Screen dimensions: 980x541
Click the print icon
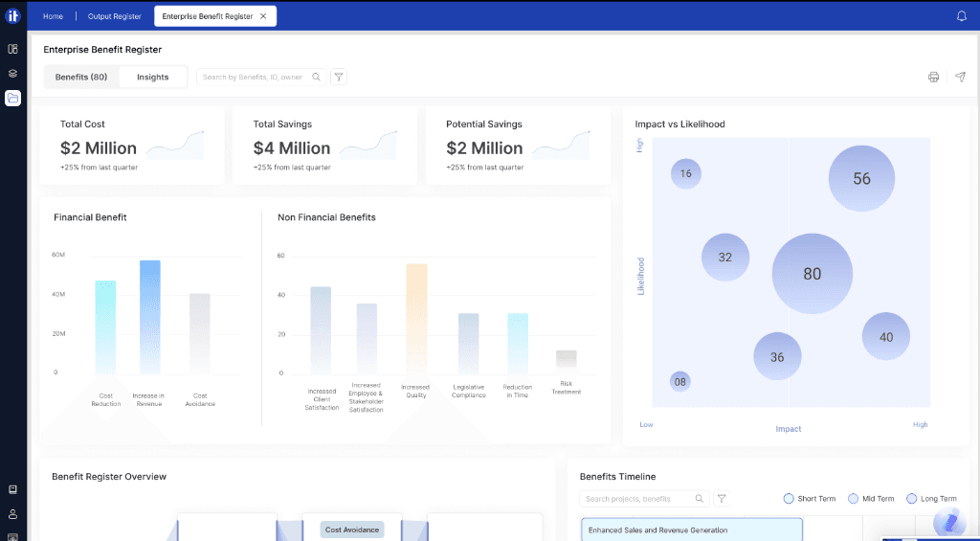click(933, 77)
